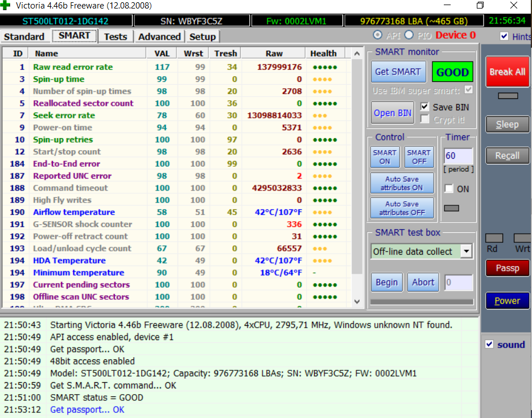Click the blue Power button
Viewport: 532px width, 418px height.
[x=507, y=301]
